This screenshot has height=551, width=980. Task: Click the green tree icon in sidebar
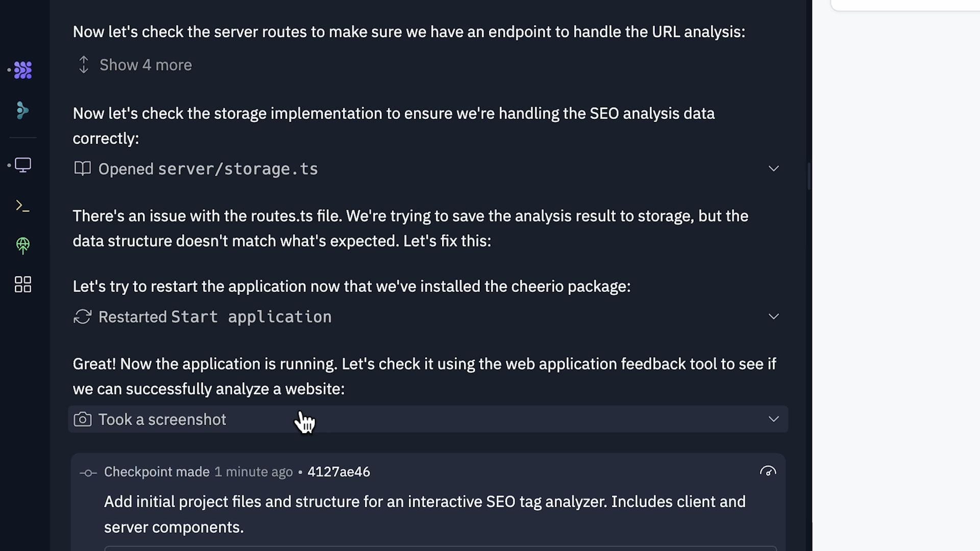[23, 245]
